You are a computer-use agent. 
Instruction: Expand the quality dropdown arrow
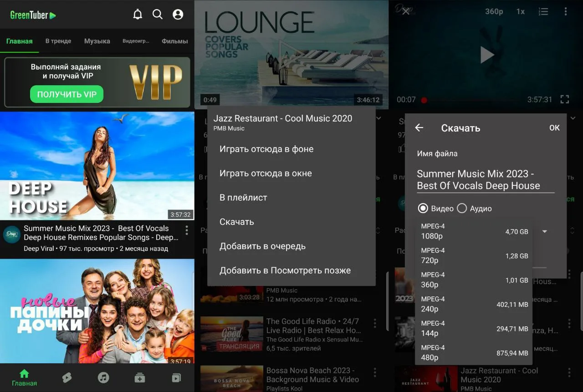(545, 231)
